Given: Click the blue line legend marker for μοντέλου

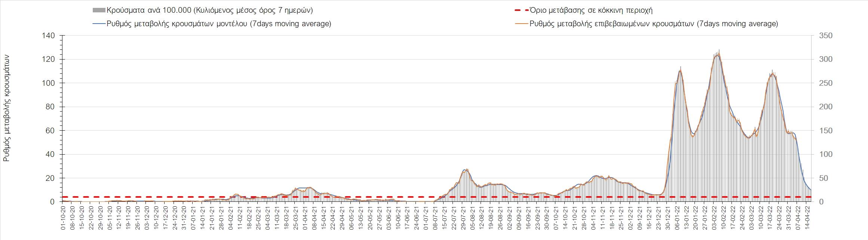Looking at the screenshot, I should 99,24.
